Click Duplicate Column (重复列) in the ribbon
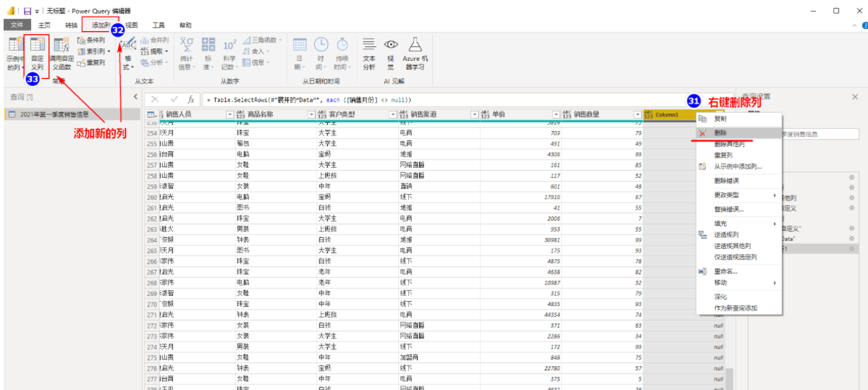This screenshot has width=868, height=390. [x=91, y=62]
